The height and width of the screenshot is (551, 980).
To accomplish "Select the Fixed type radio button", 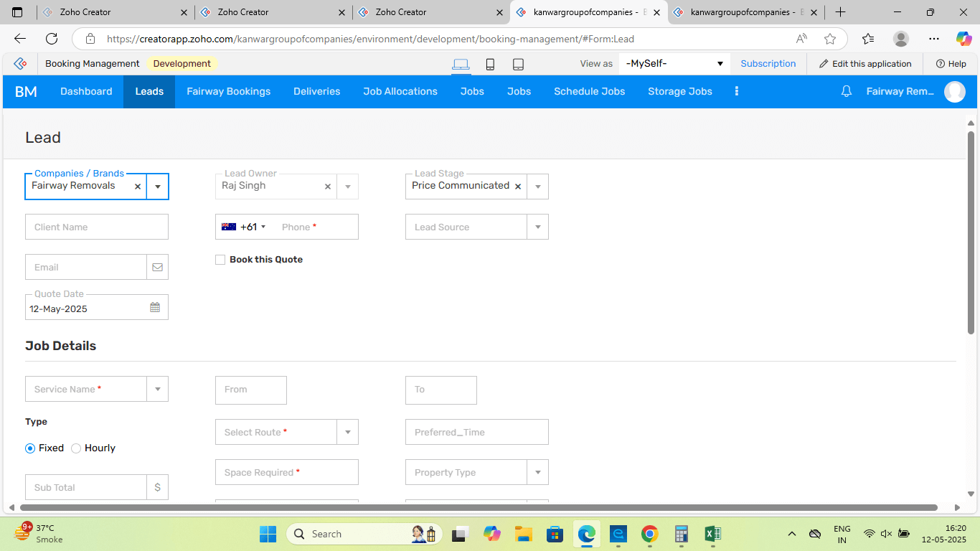I will click(x=30, y=448).
